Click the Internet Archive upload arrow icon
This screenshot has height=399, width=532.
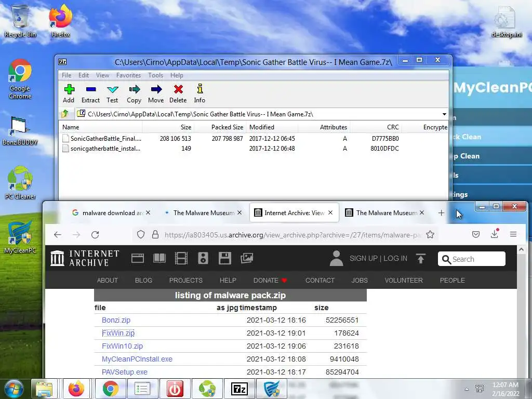(421, 259)
